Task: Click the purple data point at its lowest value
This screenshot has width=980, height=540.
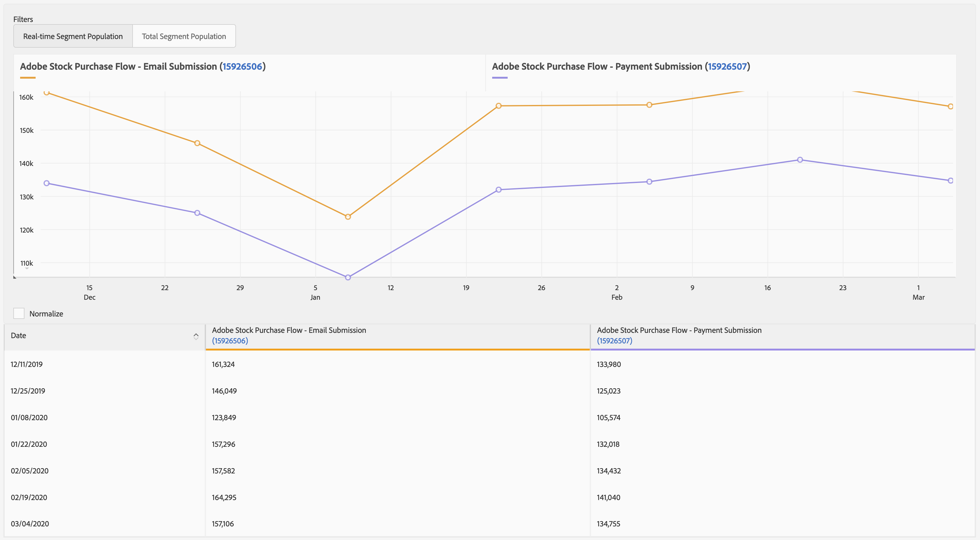Action: point(348,277)
